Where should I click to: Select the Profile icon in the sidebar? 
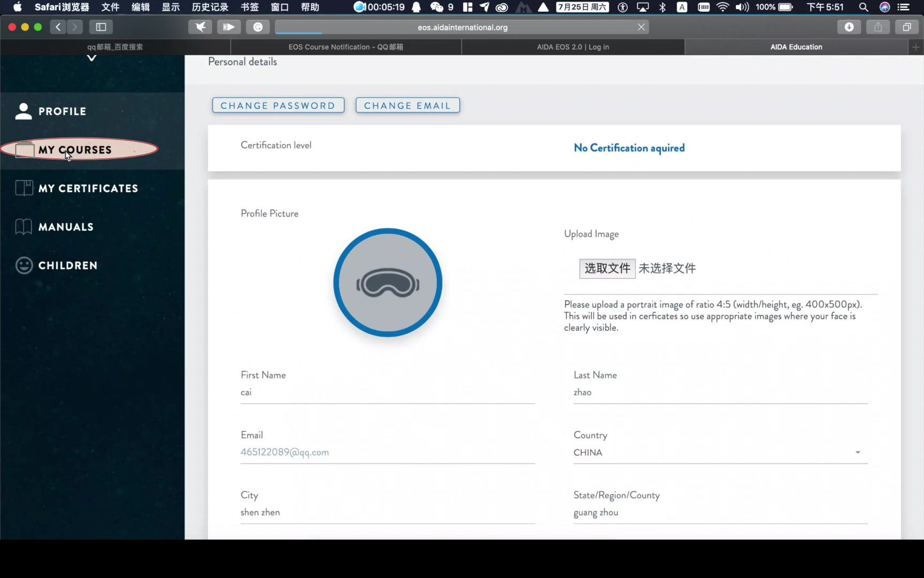23,111
